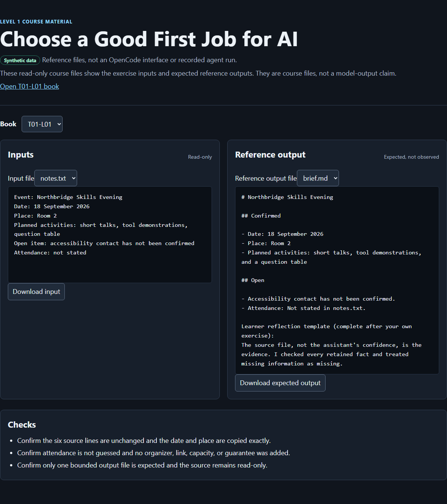447x504 pixels.
Task: Click 'Place: Room 2' line in the Inputs panel
Action: 35,216
